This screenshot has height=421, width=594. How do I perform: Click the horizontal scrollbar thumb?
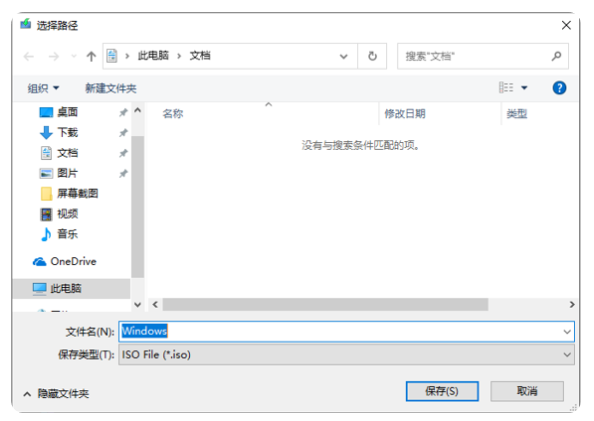325,305
